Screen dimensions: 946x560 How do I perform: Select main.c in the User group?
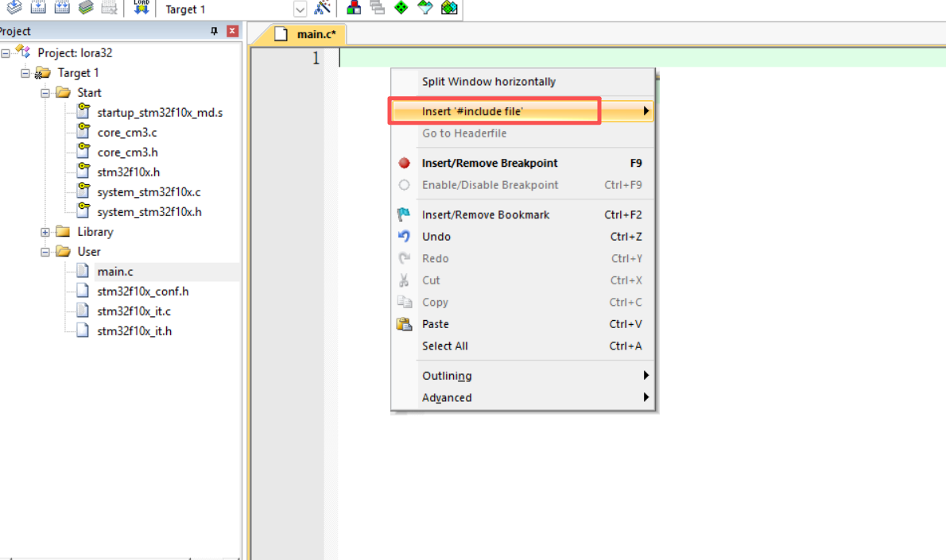coord(115,272)
